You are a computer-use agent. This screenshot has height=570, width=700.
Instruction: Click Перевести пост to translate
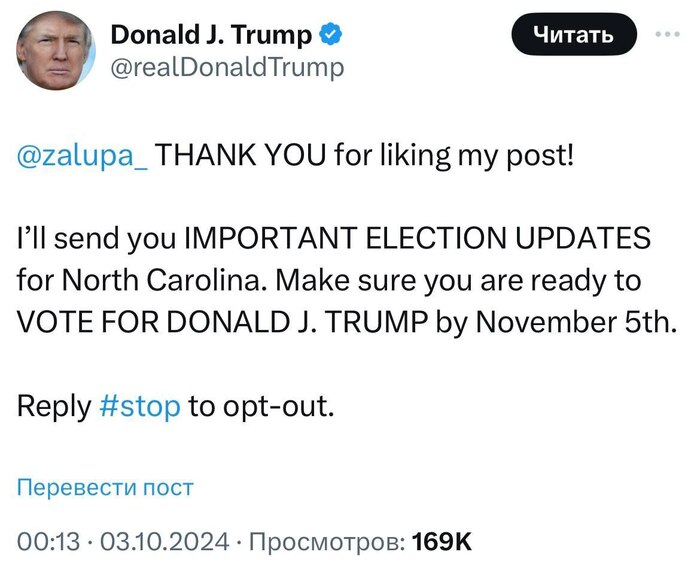click(x=105, y=487)
